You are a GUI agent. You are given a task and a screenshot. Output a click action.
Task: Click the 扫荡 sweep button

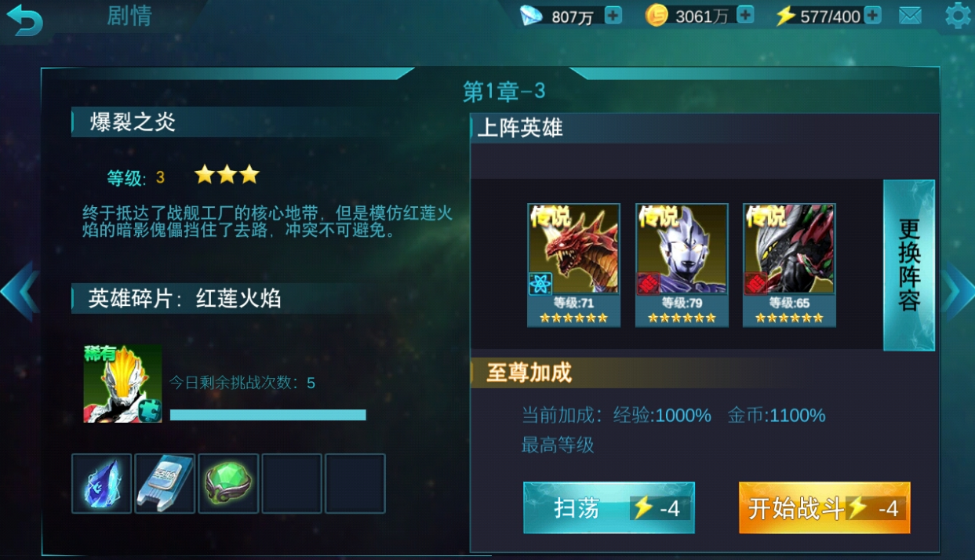[609, 508]
